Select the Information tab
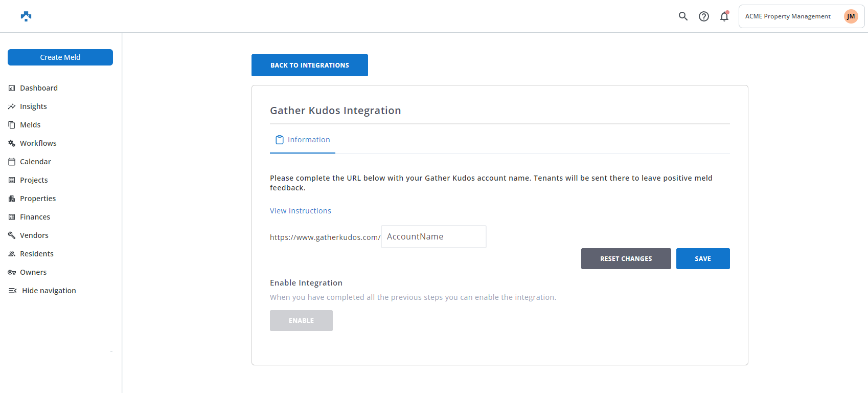868x393 pixels. (x=303, y=140)
